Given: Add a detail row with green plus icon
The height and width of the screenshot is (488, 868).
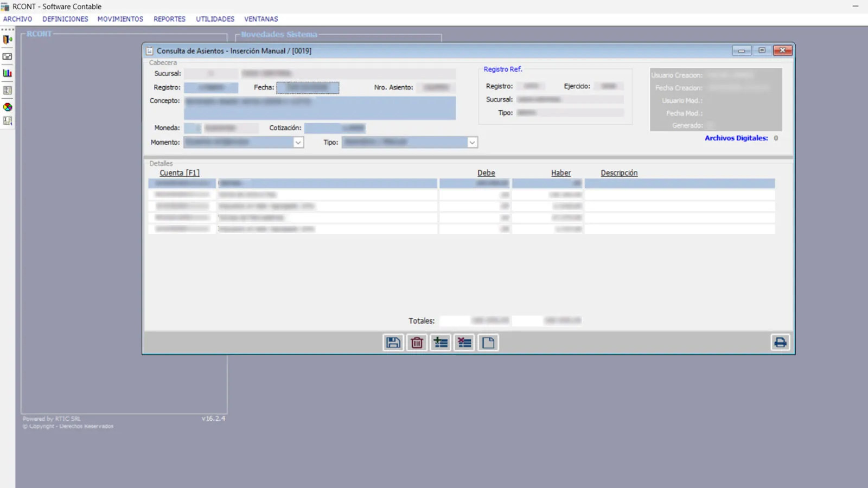Looking at the screenshot, I should click(x=441, y=343).
